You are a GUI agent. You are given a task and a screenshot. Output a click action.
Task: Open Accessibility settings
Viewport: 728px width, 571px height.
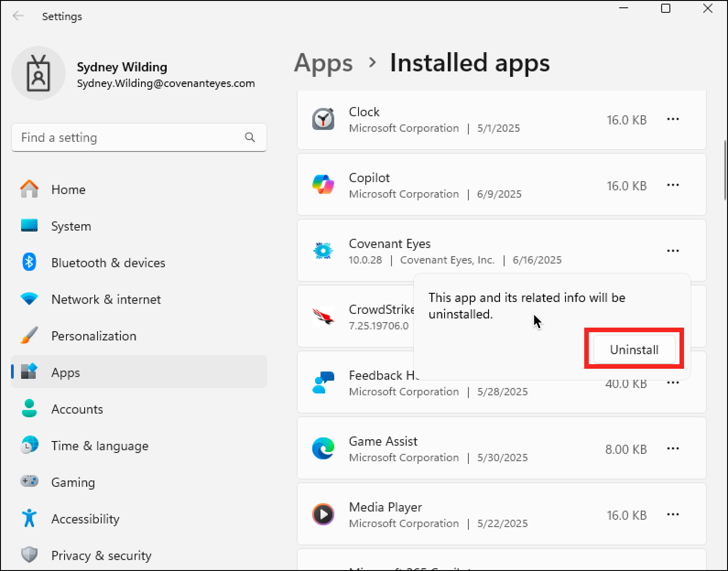tap(139, 519)
